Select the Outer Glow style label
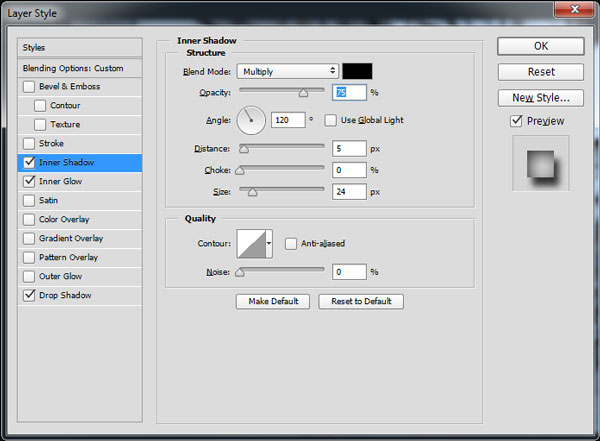Viewport: 600px width, 441px height. (60, 276)
